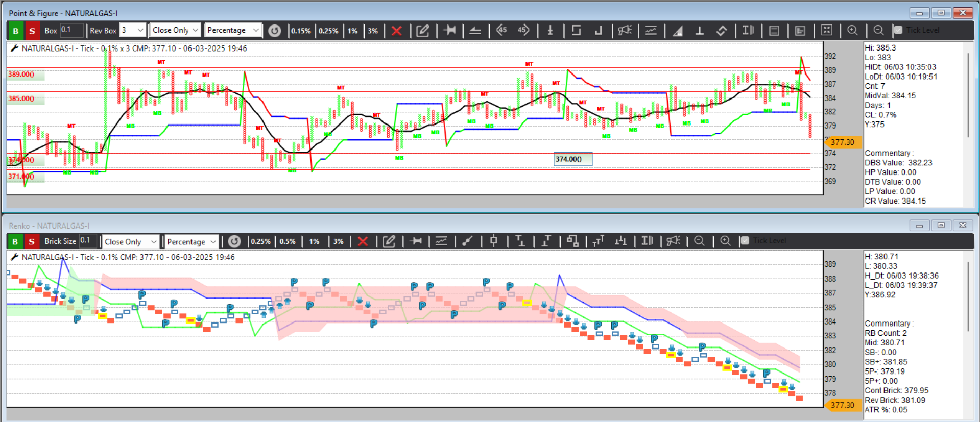Zoom out on the Point & Figure chart
Image resolution: width=980 pixels, height=422 pixels.
878,30
